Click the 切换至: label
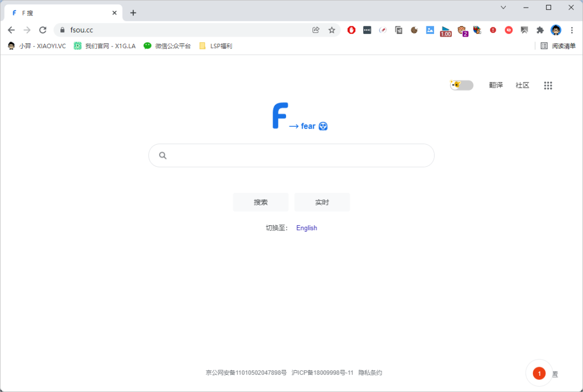This screenshot has height=392, width=583. point(276,228)
